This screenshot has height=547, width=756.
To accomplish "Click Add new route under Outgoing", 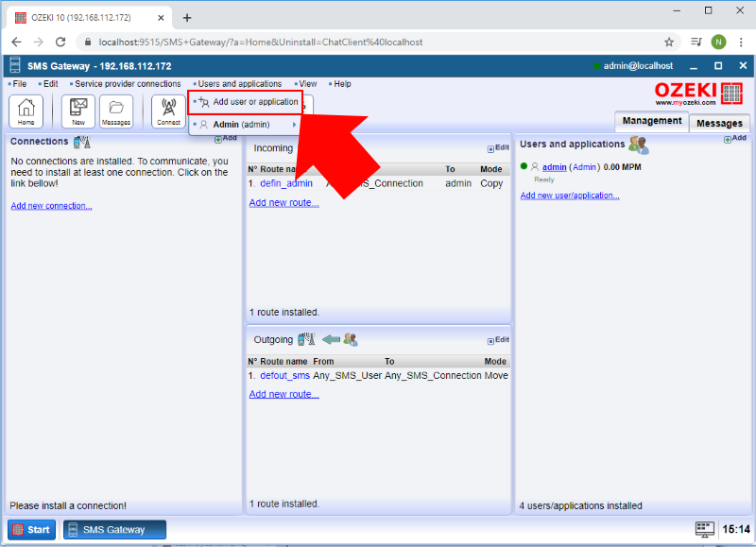I will (284, 394).
